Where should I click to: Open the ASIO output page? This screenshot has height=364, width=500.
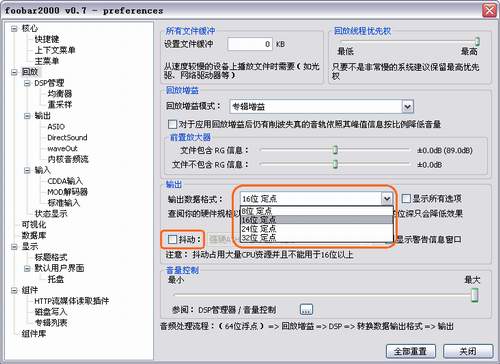pyautogui.click(x=56, y=127)
